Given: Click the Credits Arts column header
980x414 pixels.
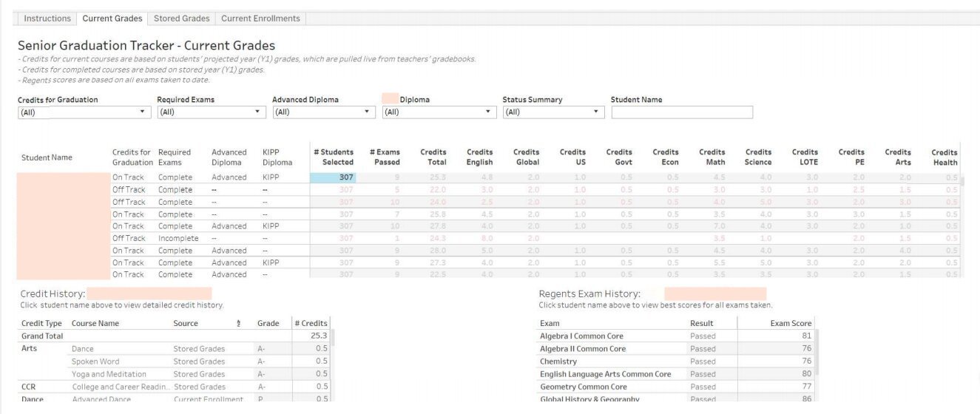Looking at the screenshot, I should click(898, 157).
